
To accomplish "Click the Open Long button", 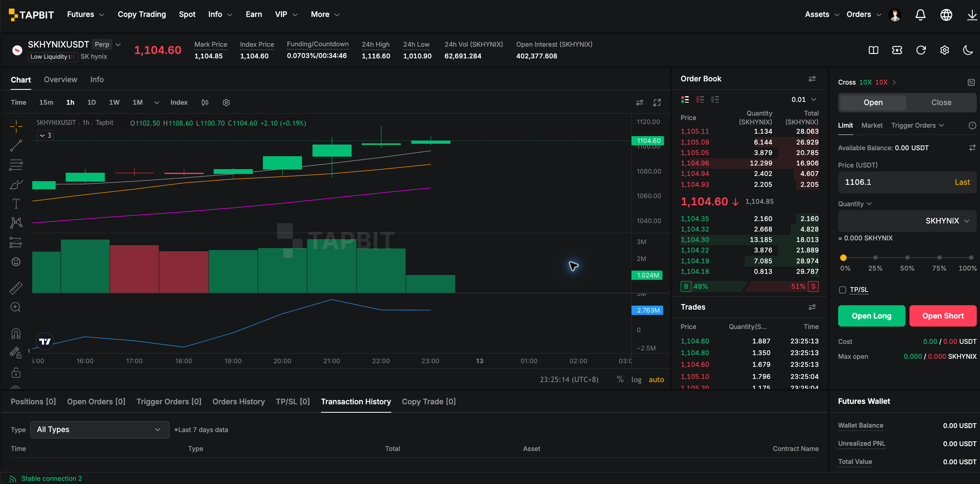I will pos(872,316).
